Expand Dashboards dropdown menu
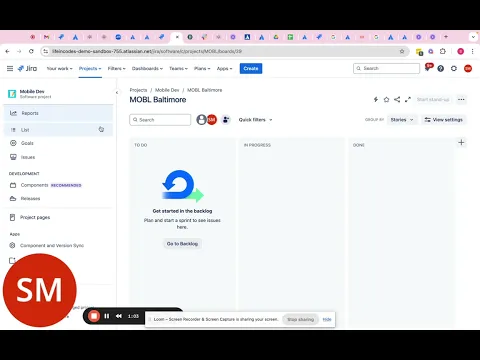The width and height of the screenshot is (480, 360). click(147, 68)
